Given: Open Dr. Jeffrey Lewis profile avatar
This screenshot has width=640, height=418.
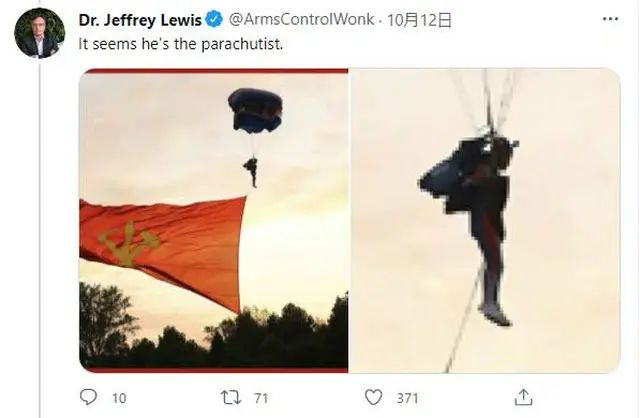Looking at the screenshot, I should click(39, 33).
